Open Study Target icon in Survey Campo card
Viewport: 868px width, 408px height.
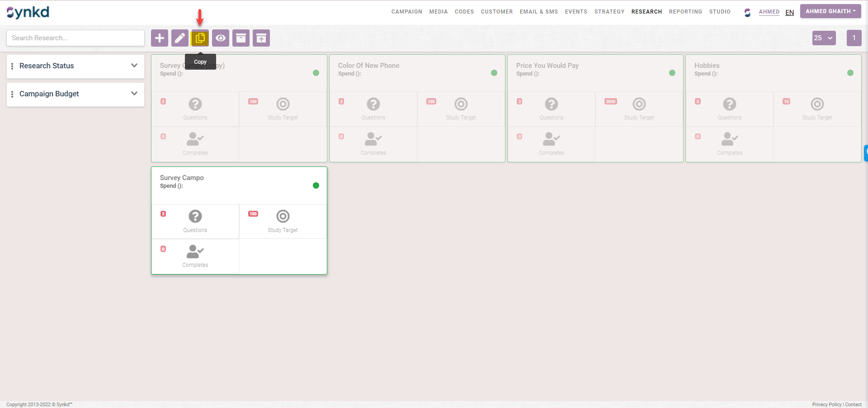click(283, 217)
